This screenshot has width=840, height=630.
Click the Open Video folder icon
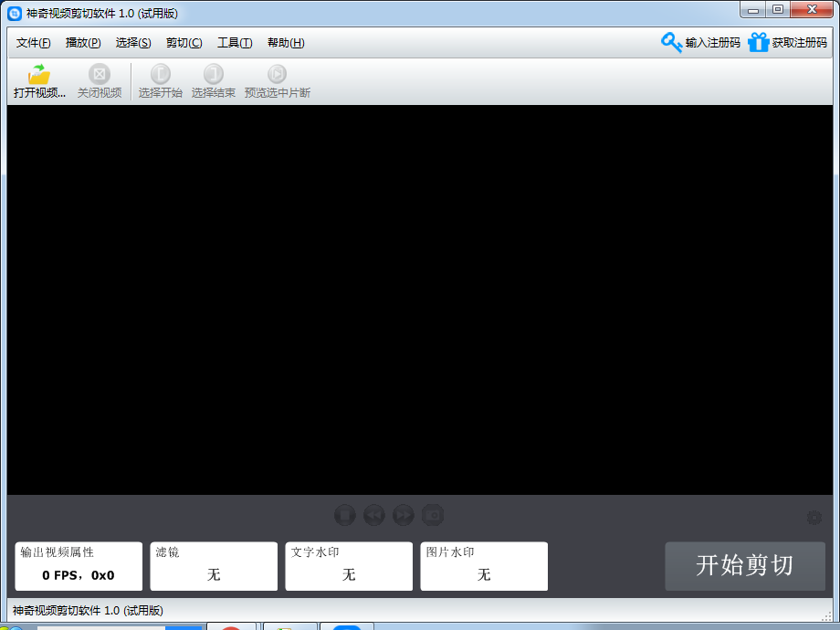tap(39, 75)
